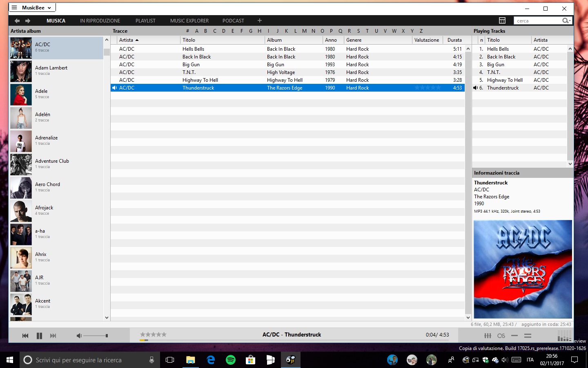Screen dimensions: 588x368
Task: Open the IN RIPRODUZIONE tab
Action: click(x=100, y=20)
